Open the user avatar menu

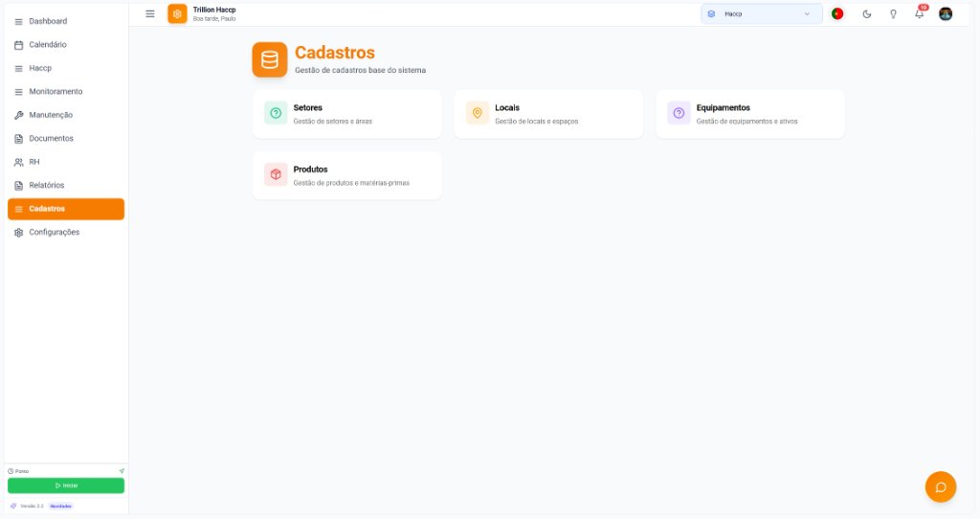(x=946, y=13)
